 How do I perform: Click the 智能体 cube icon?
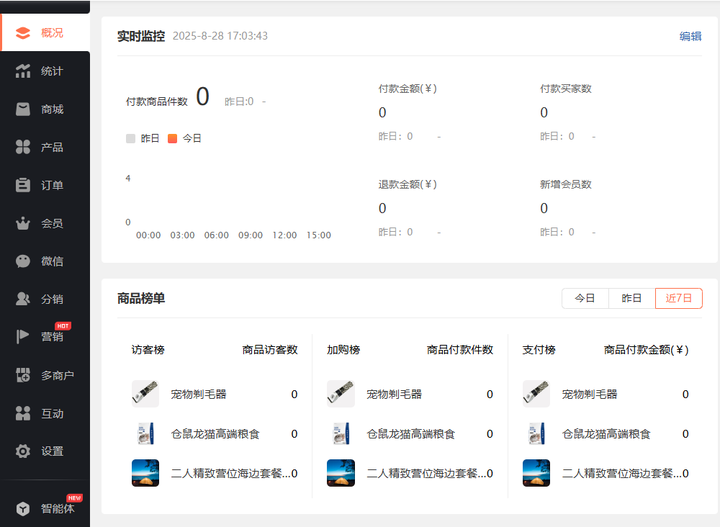pyautogui.click(x=23, y=508)
